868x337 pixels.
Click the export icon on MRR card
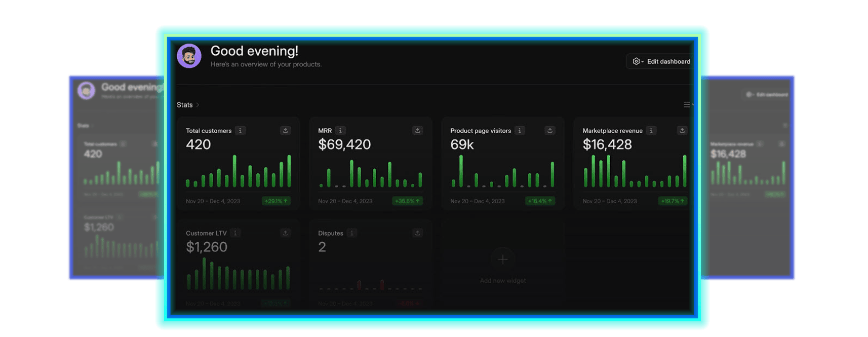(418, 131)
